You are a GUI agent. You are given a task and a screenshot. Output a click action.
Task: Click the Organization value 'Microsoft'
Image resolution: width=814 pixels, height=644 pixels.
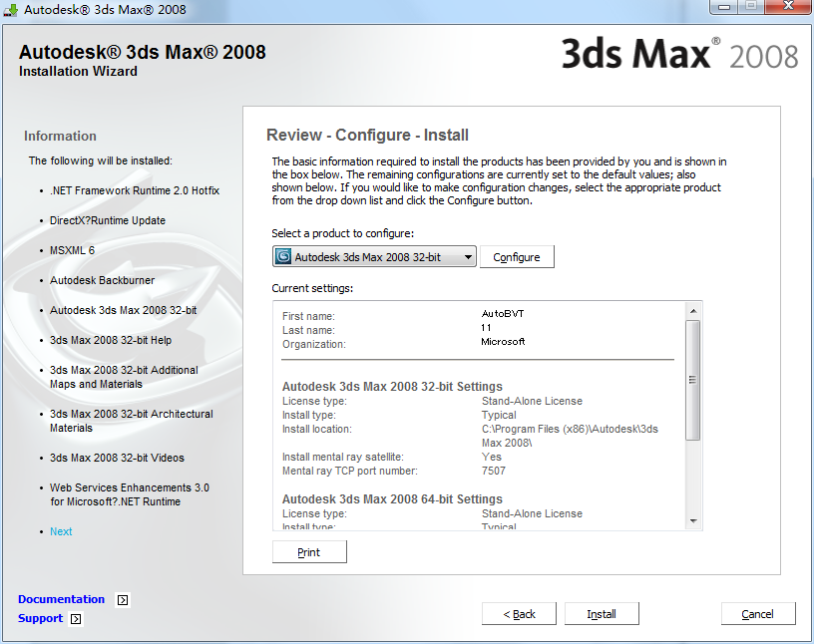[x=503, y=342]
